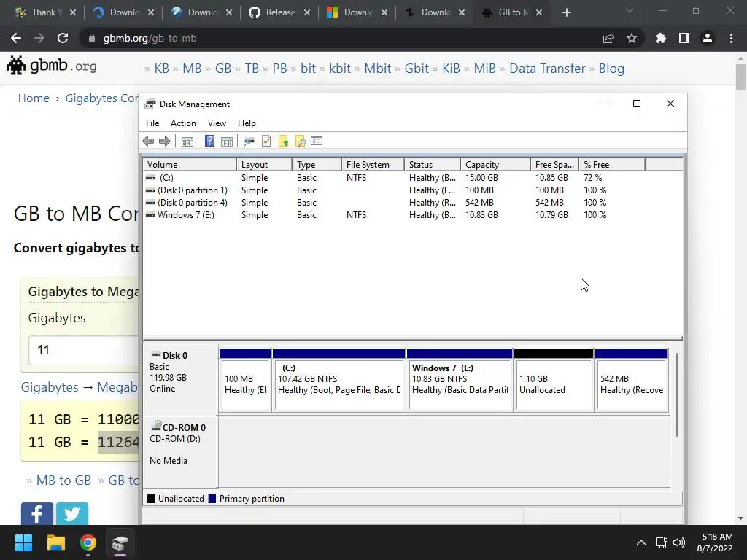This screenshot has width=747, height=560.
Task: Click the Disk 0 label panel
Action: click(181, 380)
